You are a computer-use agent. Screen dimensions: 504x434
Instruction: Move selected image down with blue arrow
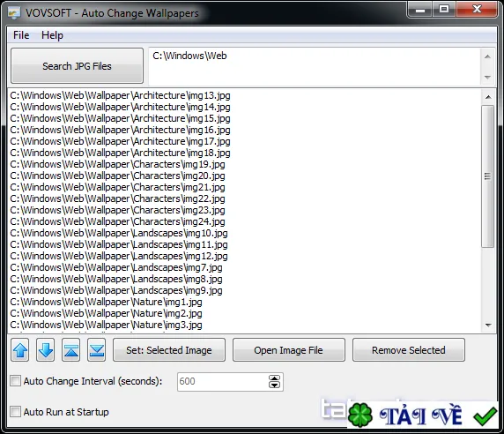(x=45, y=350)
